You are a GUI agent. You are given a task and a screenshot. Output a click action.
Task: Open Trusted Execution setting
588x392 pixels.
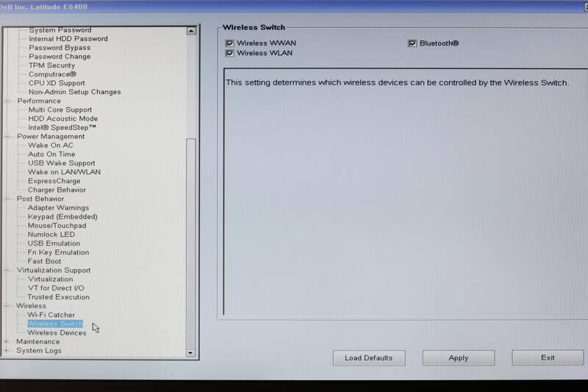pyautogui.click(x=59, y=297)
